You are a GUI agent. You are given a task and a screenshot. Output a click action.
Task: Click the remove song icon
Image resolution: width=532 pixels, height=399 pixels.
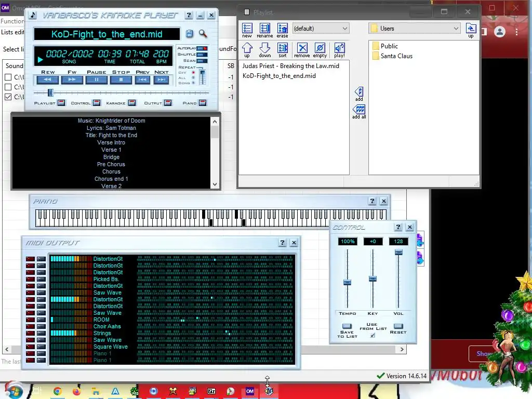click(x=302, y=50)
